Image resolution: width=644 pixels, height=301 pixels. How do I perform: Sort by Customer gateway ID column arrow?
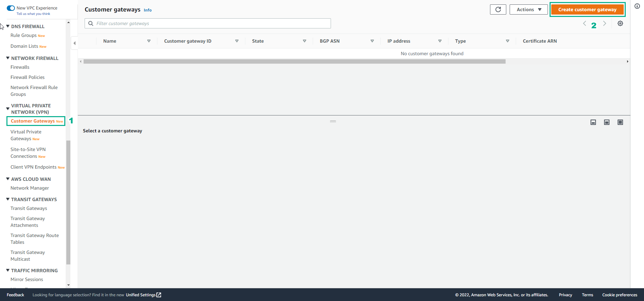coord(237,41)
